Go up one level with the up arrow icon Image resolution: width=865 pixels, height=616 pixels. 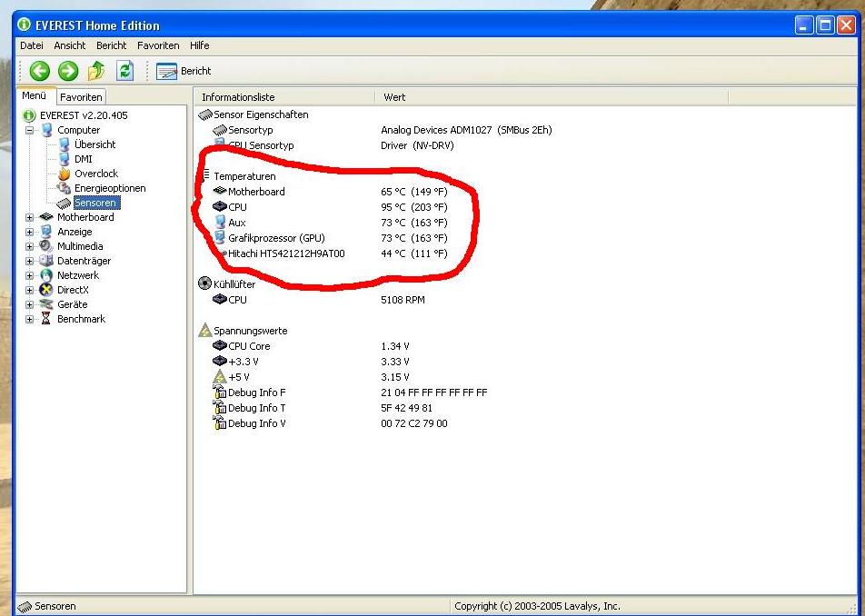click(96, 71)
